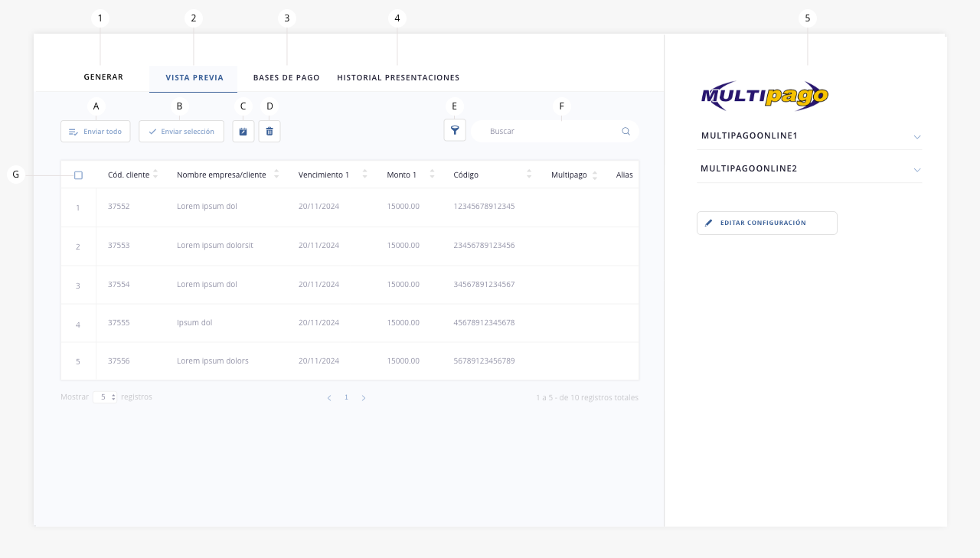Screen dimensions: 980x558
Task: Click code 34567891234567
Action: coord(484,285)
